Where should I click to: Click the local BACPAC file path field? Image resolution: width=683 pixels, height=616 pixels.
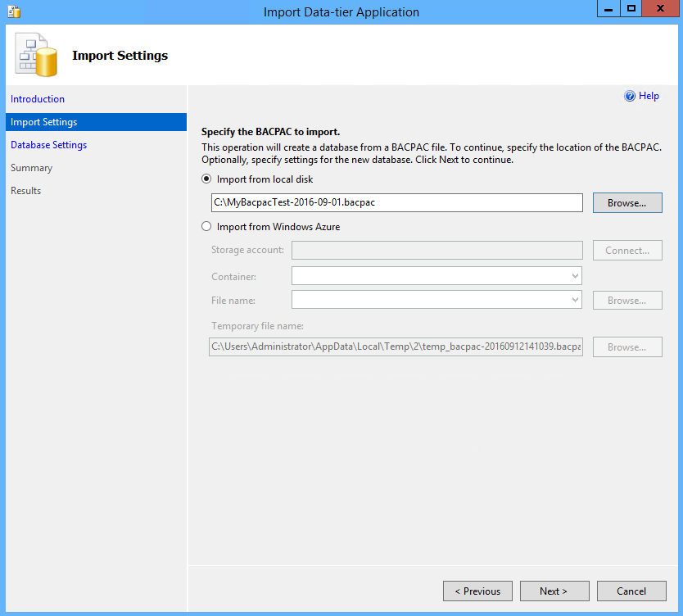coord(396,202)
